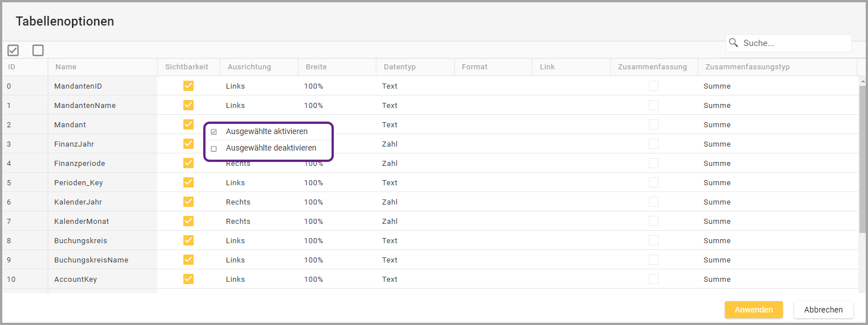Click the Anwenden button
868x325 pixels.
pyautogui.click(x=753, y=310)
